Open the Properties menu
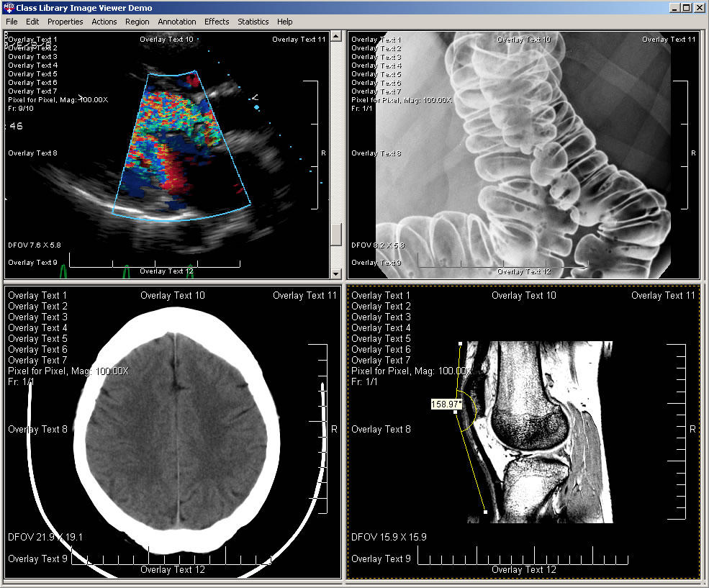709x588 pixels. tap(65, 22)
